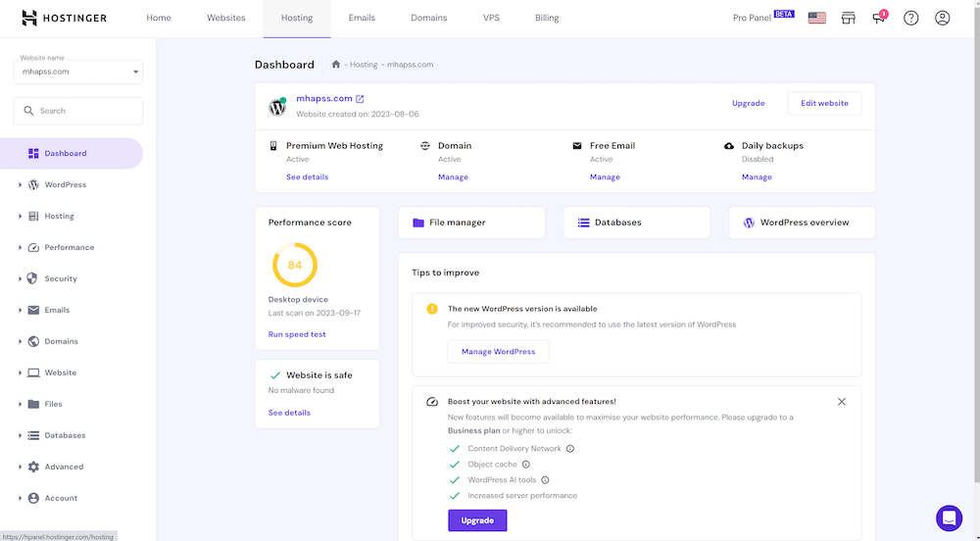Viewport: 980px width, 541px height.
Task: Click the search magnifier icon in sidebar
Action: coord(28,111)
